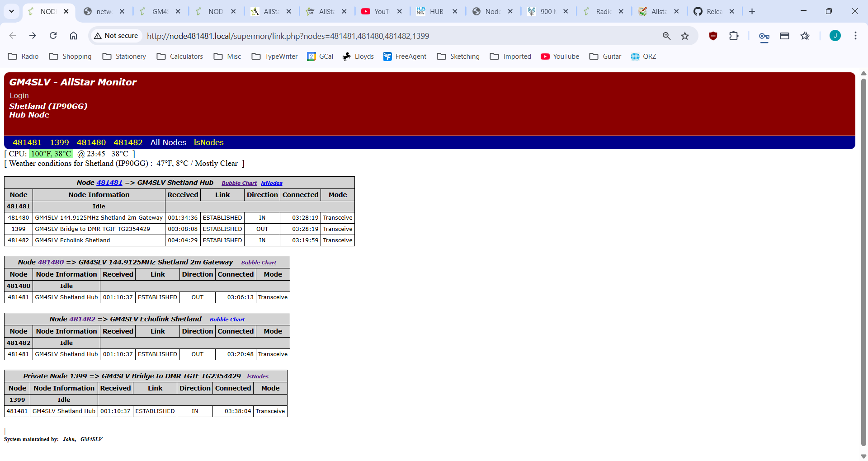
Task: Open the payment methods card icon
Action: [785, 36]
